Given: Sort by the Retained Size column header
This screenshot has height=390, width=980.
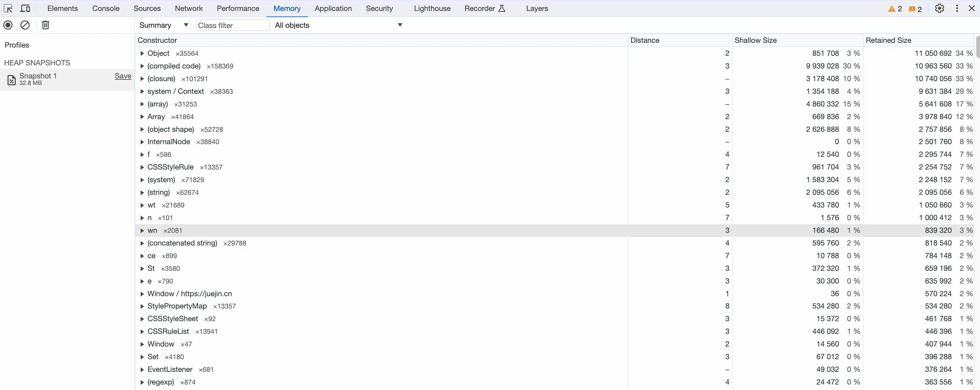Looking at the screenshot, I should [888, 40].
